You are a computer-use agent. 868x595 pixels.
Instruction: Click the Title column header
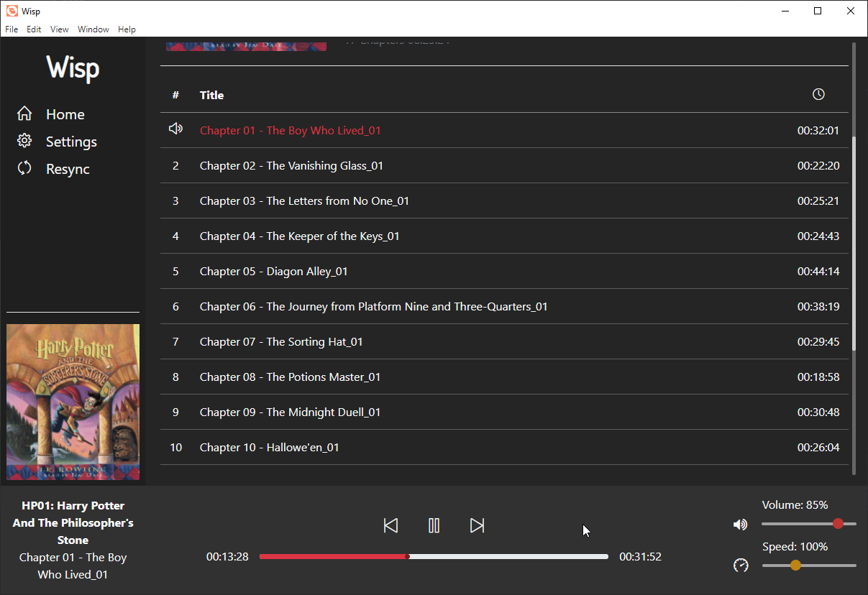(x=211, y=95)
